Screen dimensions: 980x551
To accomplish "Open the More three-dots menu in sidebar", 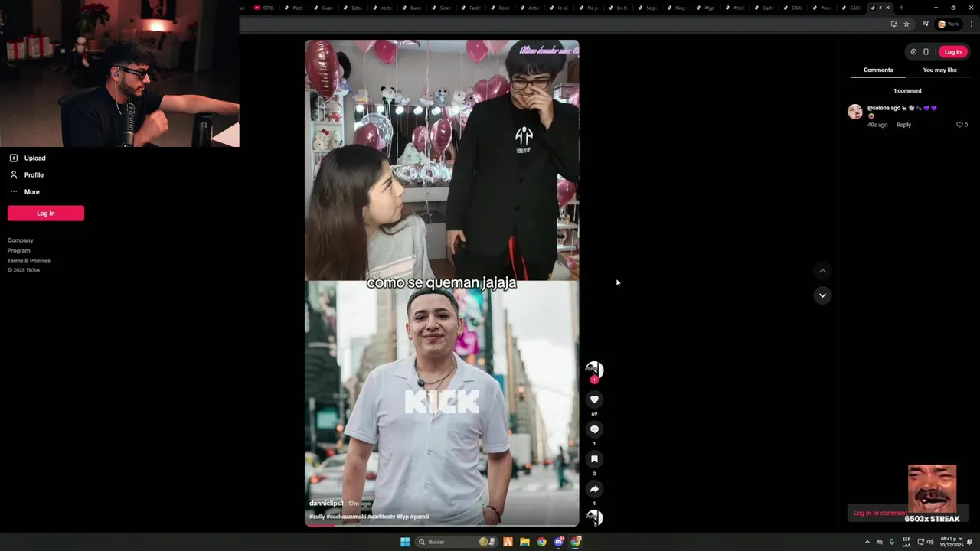I will (14, 191).
